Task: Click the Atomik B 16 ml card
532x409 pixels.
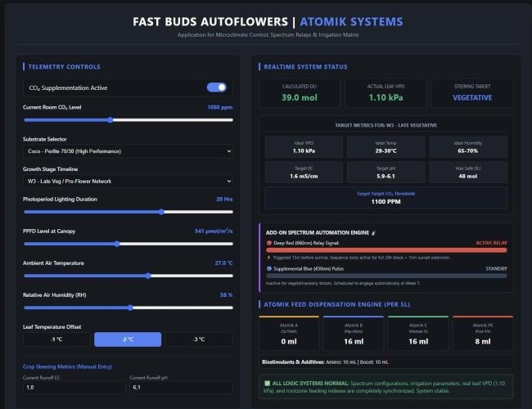Action: click(354, 334)
